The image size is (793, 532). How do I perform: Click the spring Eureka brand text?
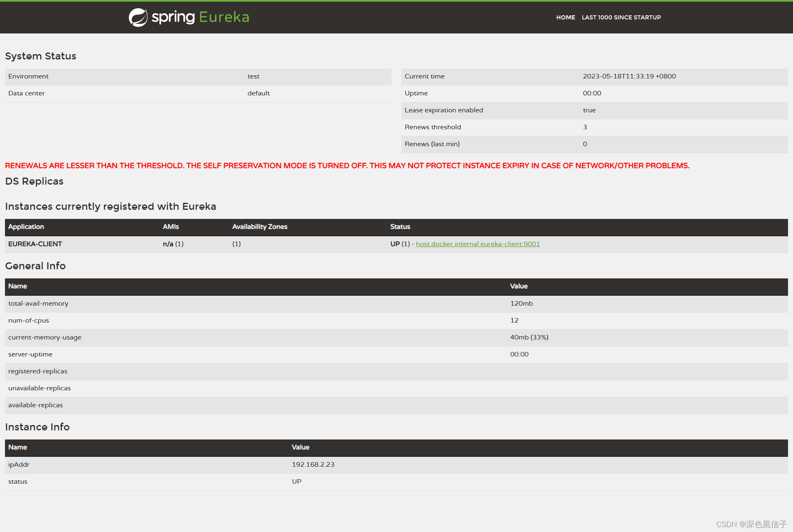coord(200,17)
